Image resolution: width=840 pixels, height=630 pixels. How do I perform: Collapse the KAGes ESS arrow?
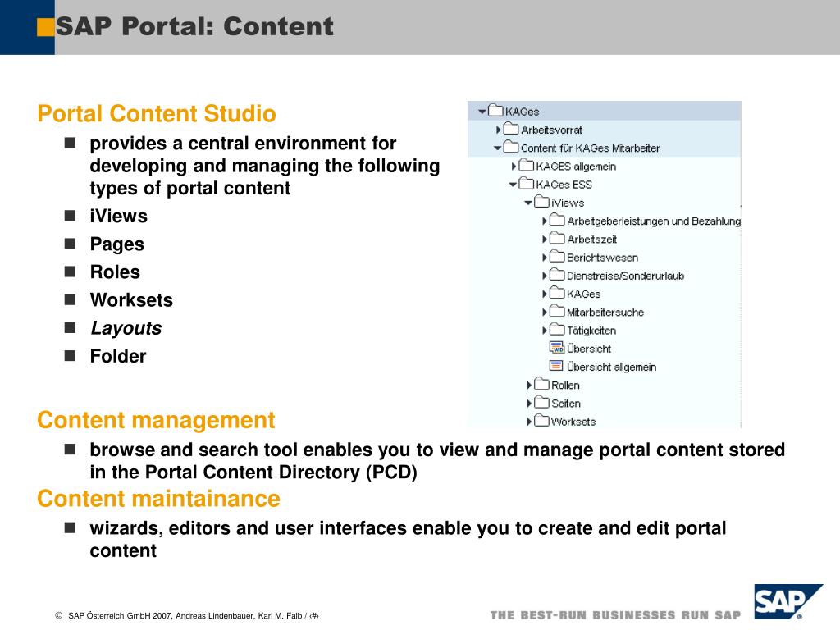513,185
